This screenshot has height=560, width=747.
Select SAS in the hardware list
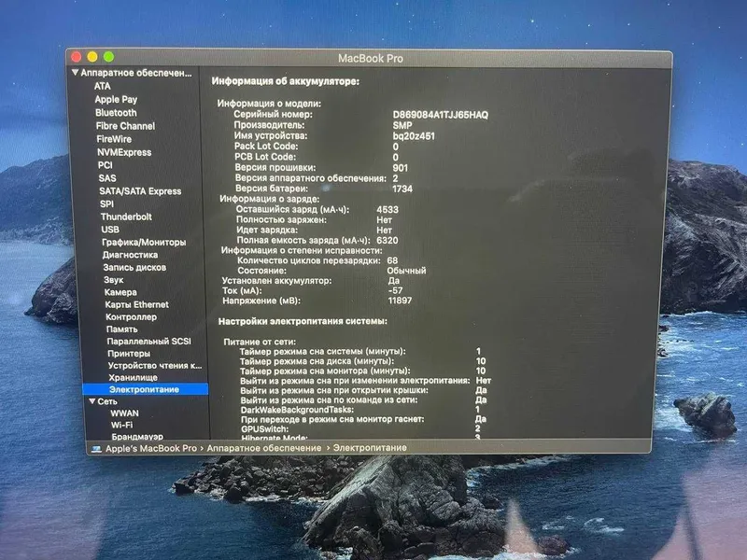tap(107, 178)
